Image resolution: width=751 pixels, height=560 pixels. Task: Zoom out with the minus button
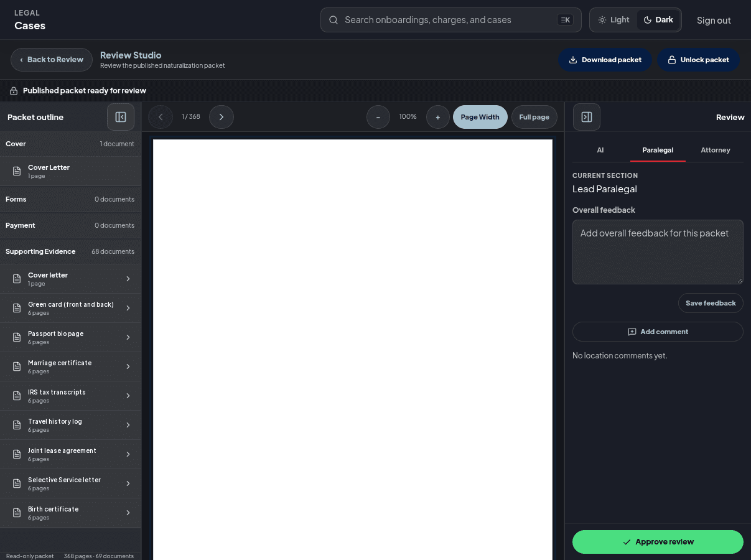click(378, 117)
